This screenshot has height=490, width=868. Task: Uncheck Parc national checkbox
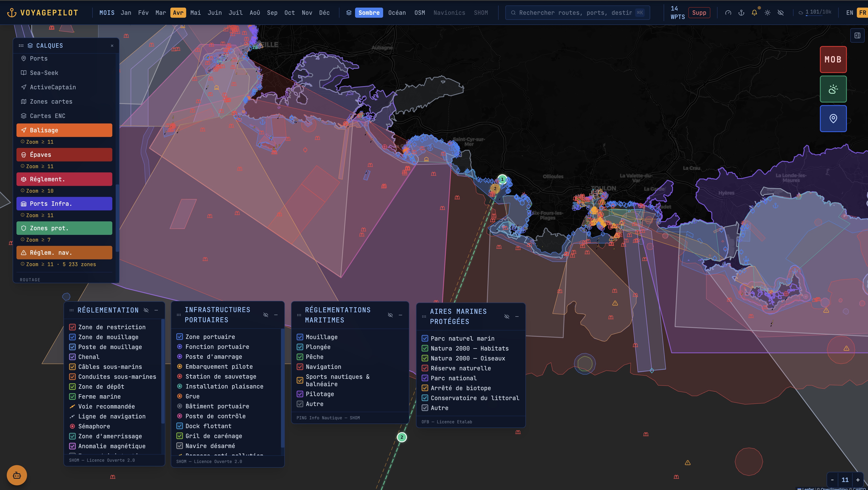click(425, 378)
